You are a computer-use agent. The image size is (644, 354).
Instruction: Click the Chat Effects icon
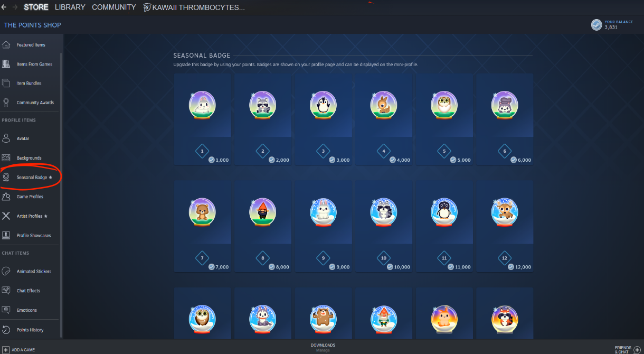point(6,291)
